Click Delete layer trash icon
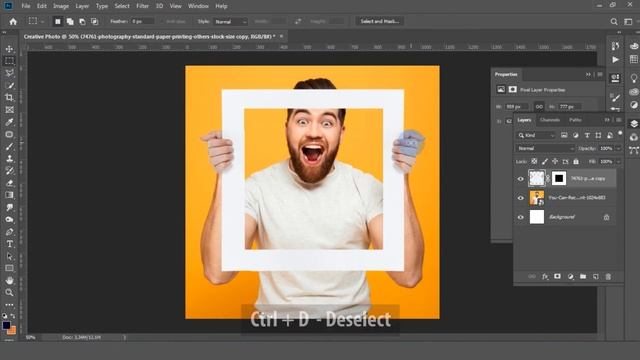The image size is (640, 360). pyautogui.click(x=608, y=276)
